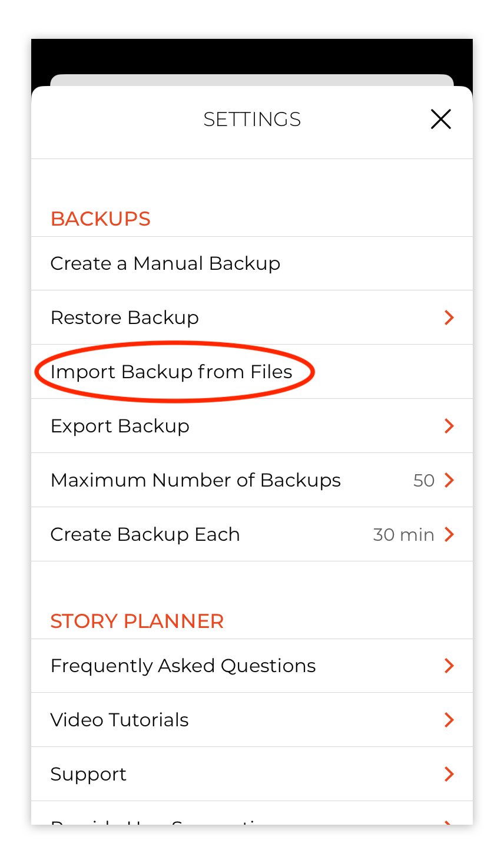
Task: Click the Export Backup chevron arrow
Action: pos(449,426)
